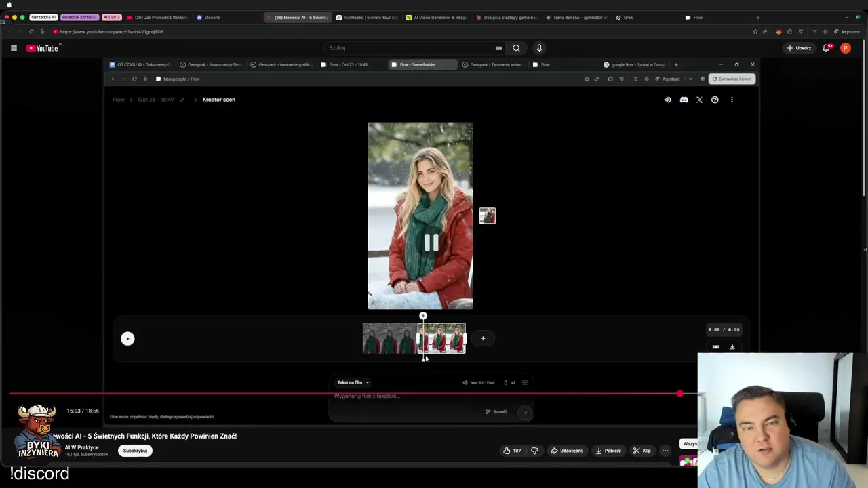Click the pause icon on the video

tap(431, 243)
